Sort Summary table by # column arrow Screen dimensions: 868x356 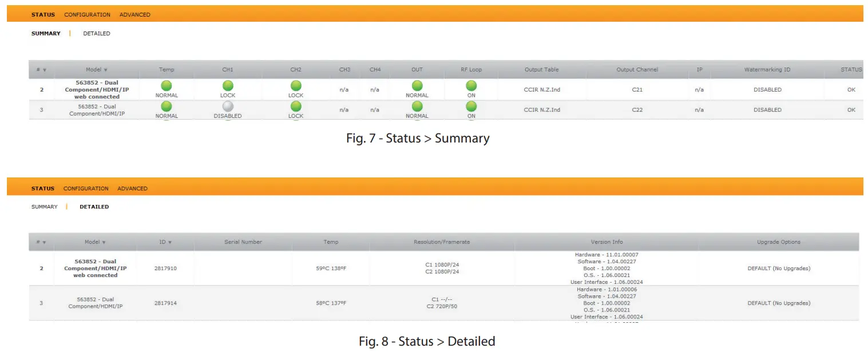pyautogui.click(x=44, y=70)
